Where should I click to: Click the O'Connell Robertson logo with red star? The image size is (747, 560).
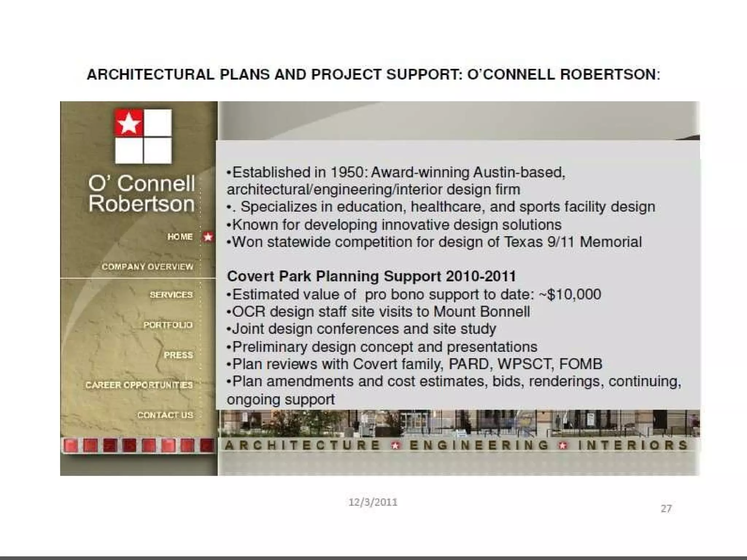143,136
